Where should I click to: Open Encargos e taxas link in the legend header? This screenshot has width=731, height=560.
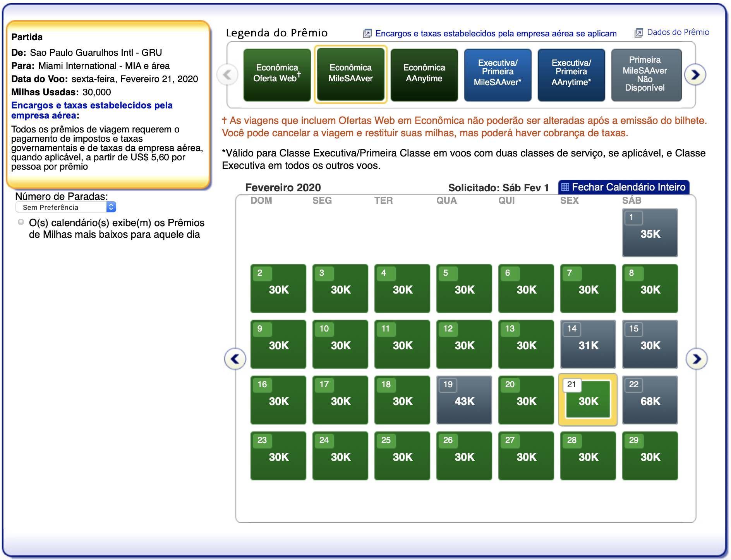[496, 34]
